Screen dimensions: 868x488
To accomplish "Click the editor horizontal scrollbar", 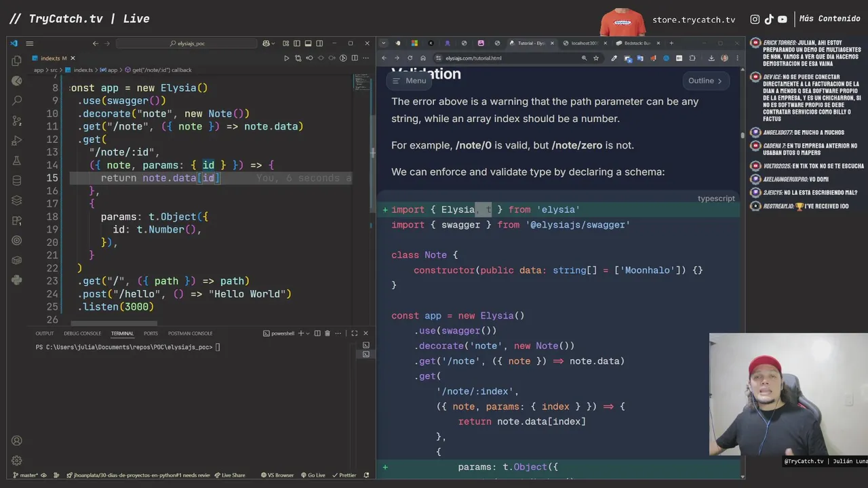I will click(x=113, y=324).
